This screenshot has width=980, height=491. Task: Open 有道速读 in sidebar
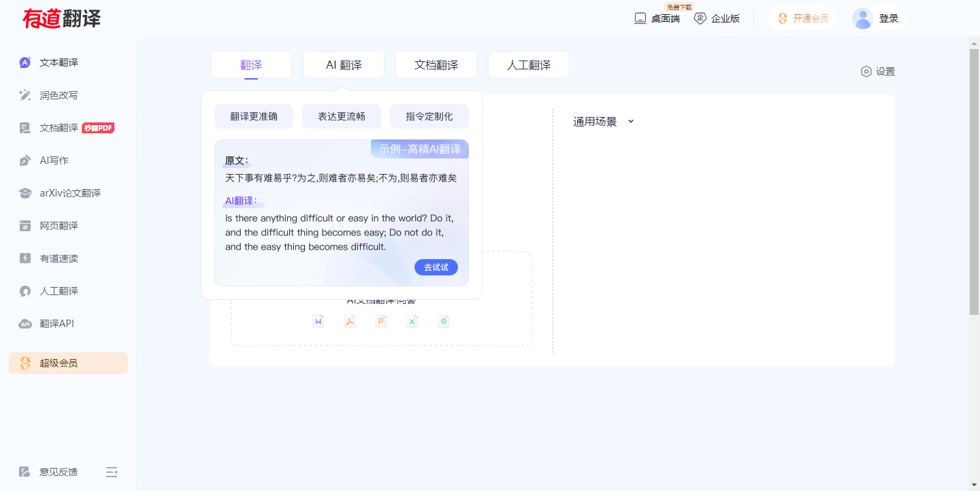(68, 258)
